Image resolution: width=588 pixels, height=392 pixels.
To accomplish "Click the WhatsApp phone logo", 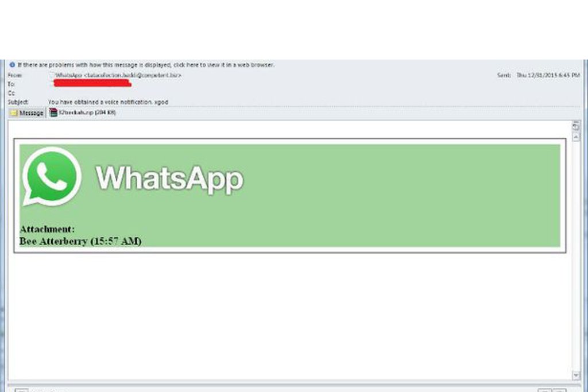I will click(52, 177).
